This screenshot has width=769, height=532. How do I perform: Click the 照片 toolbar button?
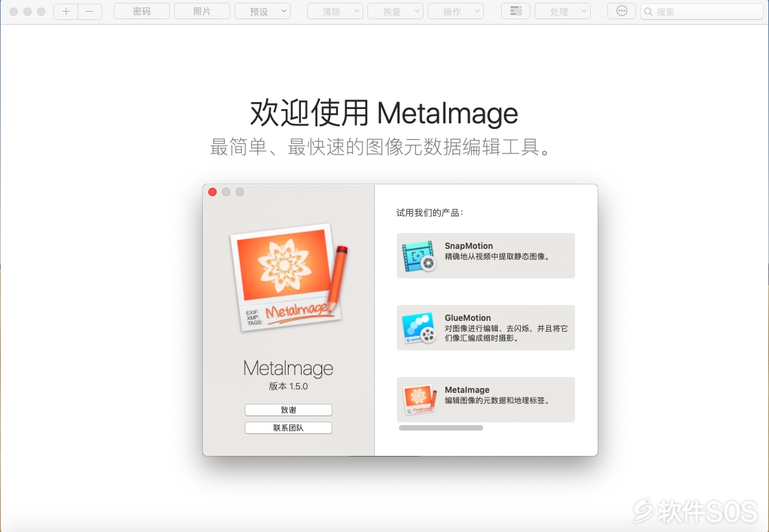[202, 11]
